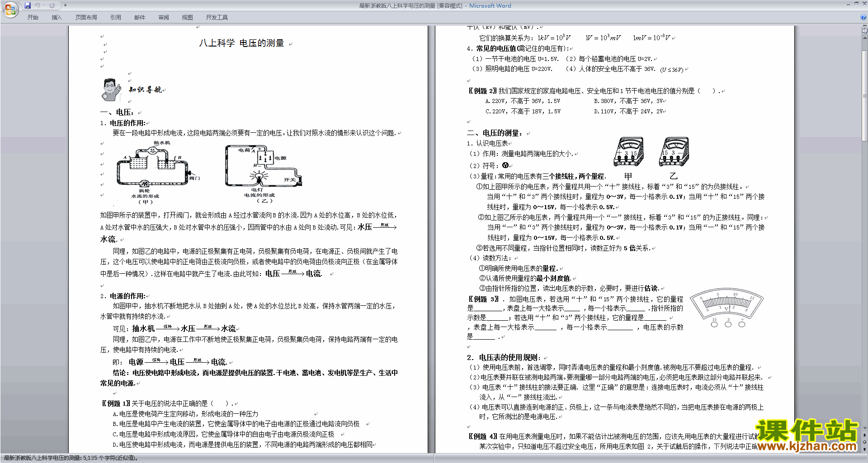This screenshot has width=868, height=463.
Task: Open Customize Quick Access Toolbar dropdown
Action: tap(65, 5)
